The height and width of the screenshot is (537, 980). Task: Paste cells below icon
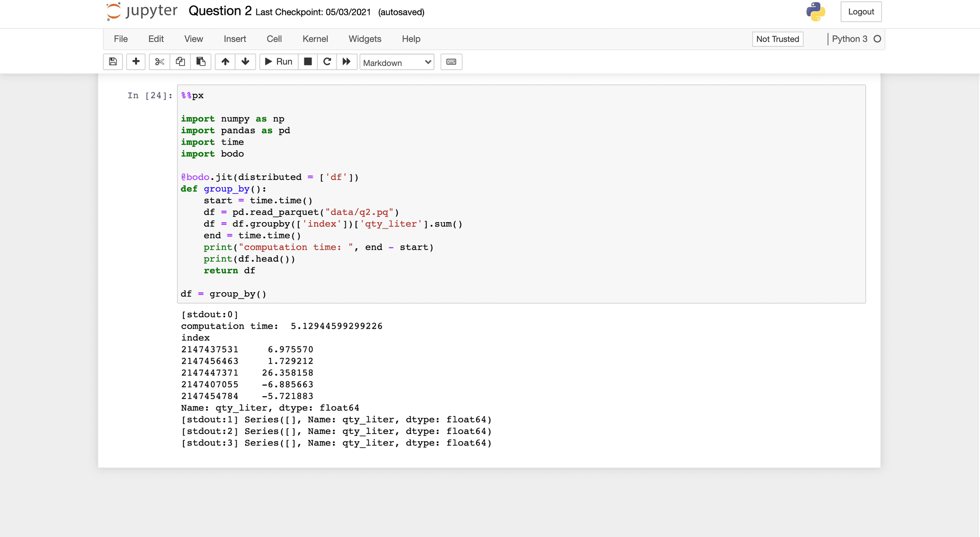coord(201,62)
